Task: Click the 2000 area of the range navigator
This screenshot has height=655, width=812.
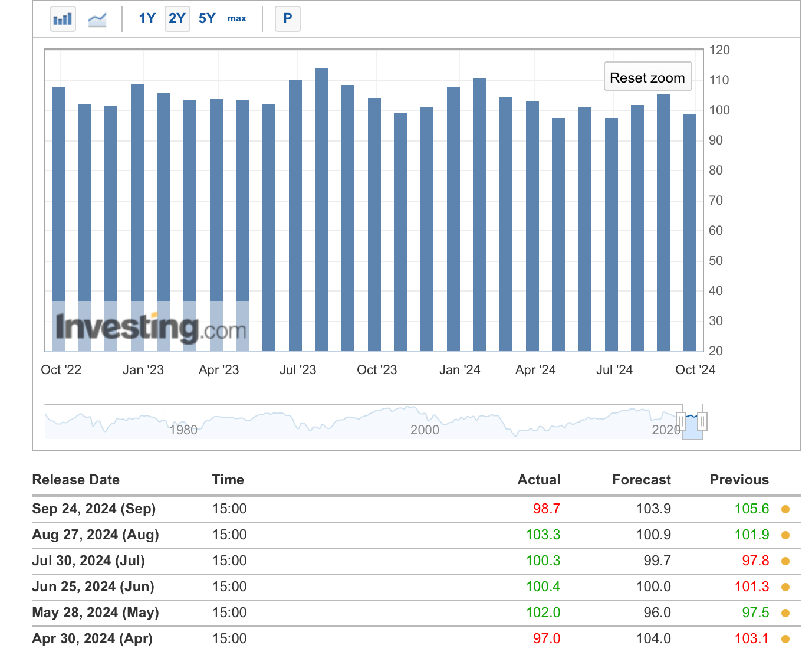Action: point(425,430)
